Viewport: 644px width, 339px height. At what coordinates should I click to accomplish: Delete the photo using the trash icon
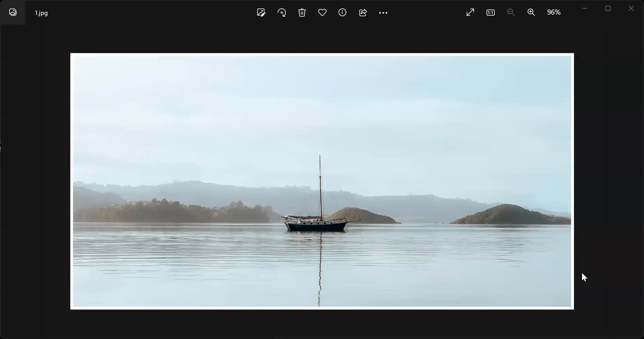point(302,13)
